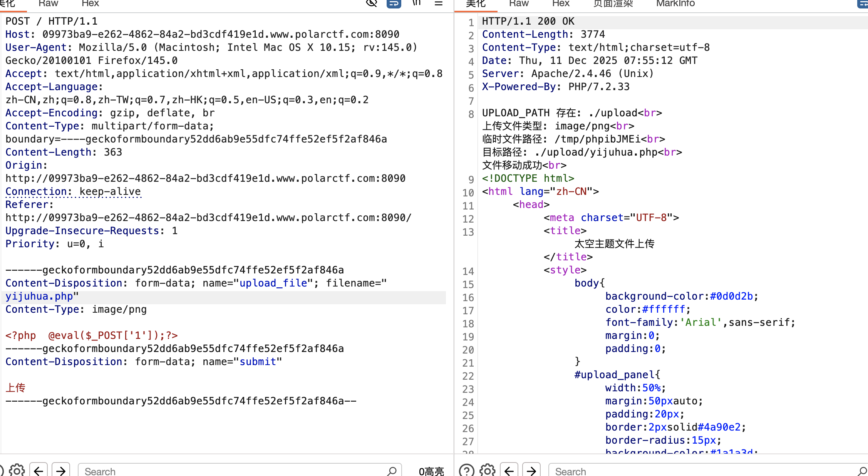The width and height of the screenshot is (868, 476).
Task: Go to previous match in request search
Action: coord(39,470)
